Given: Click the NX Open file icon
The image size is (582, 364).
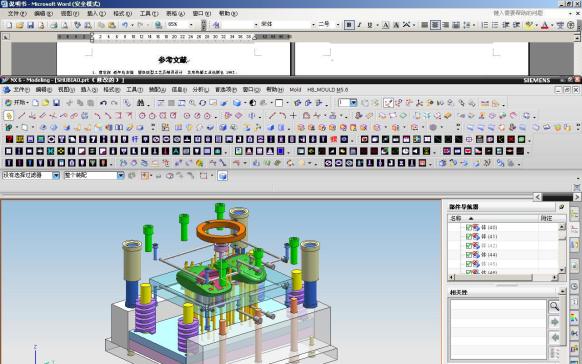Looking at the screenshot, I should pyautogui.click(x=45, y=103).
